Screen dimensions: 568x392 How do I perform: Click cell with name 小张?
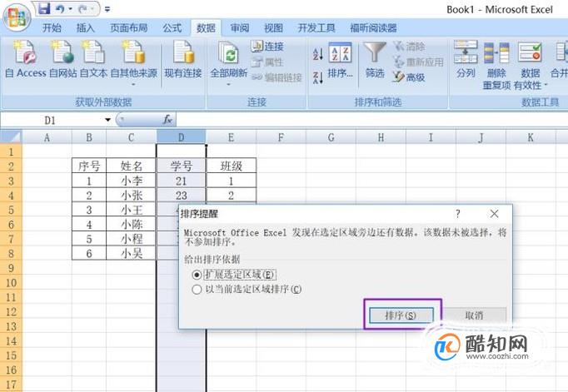131,196
